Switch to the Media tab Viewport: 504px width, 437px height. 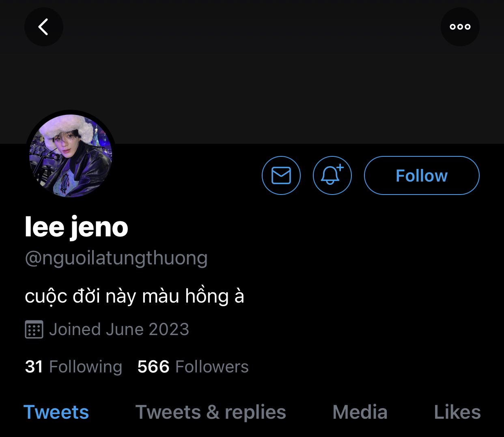(360, 412)
